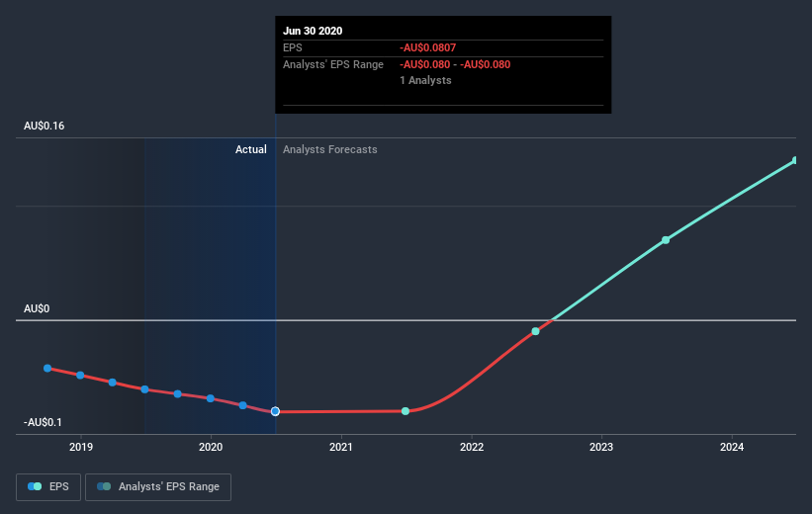This screenshot has width=812, height=514.
Task: Click the 2022 x-axis label
Action: [x=472, y=447]
